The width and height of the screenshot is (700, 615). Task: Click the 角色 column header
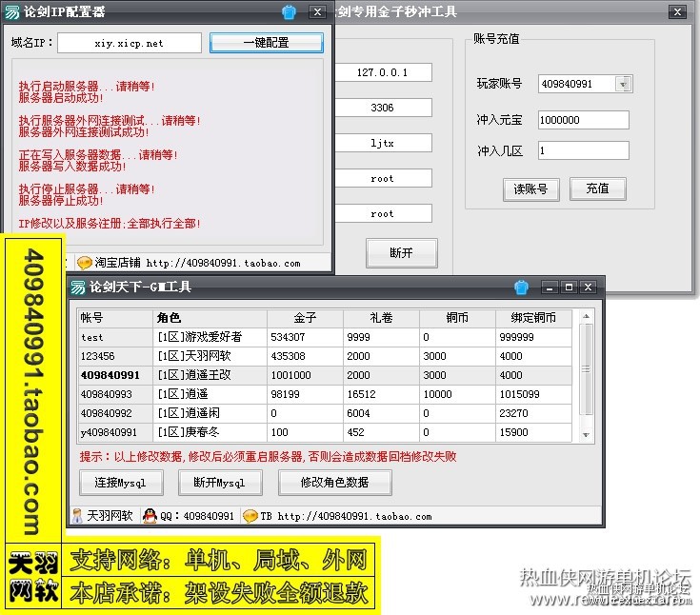210,318
